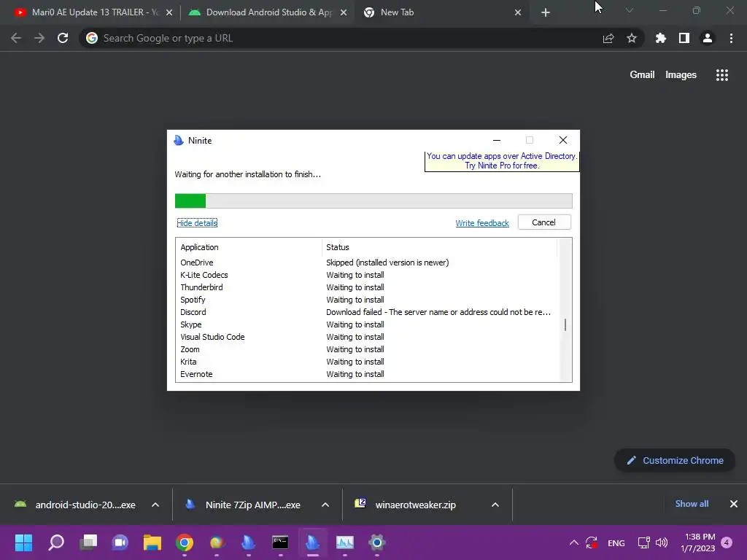Screen dimensions: 747x560
Task: Select the OneDrive row
Action: coord(367,262)
